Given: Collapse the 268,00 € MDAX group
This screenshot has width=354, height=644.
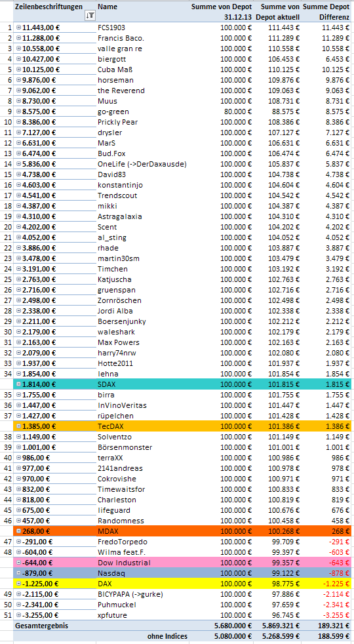Looking at the screenshot, I should (19, 531).
